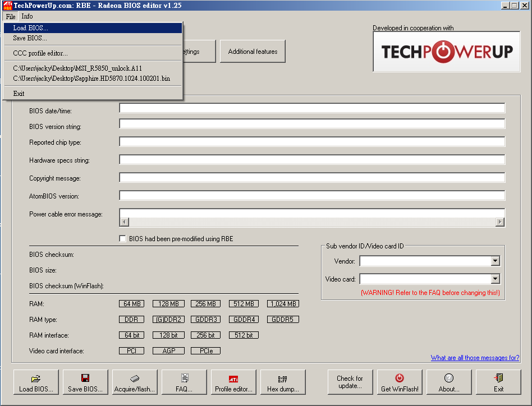Select the 64 MB RAM indicator
Image resolution: width=532 pixels, height=406 pixels.
[x=132, y=303]
